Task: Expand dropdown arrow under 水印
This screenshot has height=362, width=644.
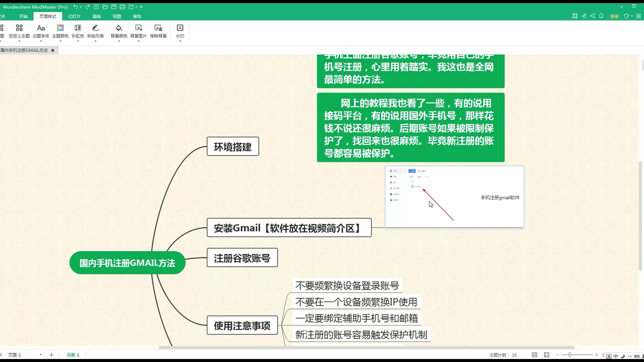Action: click(180, 41)
